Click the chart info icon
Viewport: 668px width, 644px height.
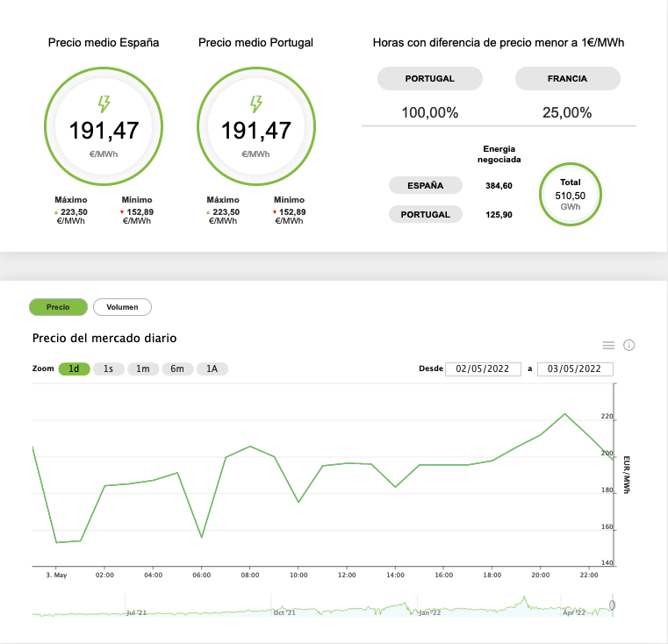(x=628, y=345)
